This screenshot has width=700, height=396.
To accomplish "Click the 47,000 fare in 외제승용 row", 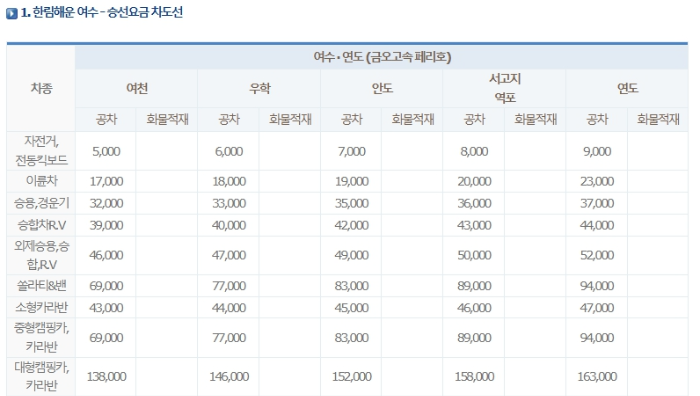I will (x=229, y=255).
